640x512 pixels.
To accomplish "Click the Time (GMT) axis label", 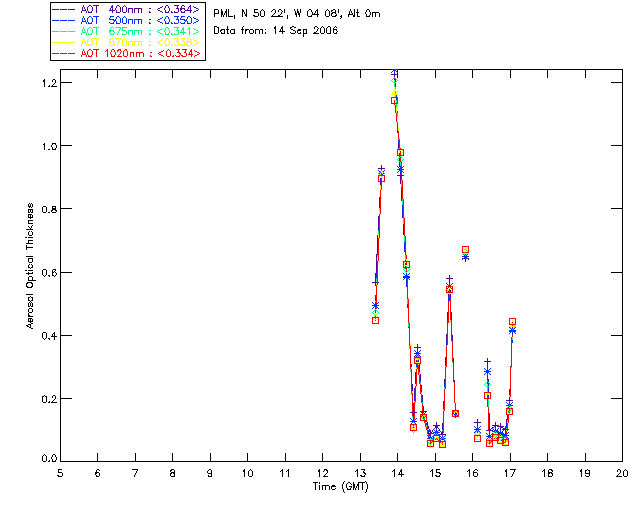I will [340, 486].
